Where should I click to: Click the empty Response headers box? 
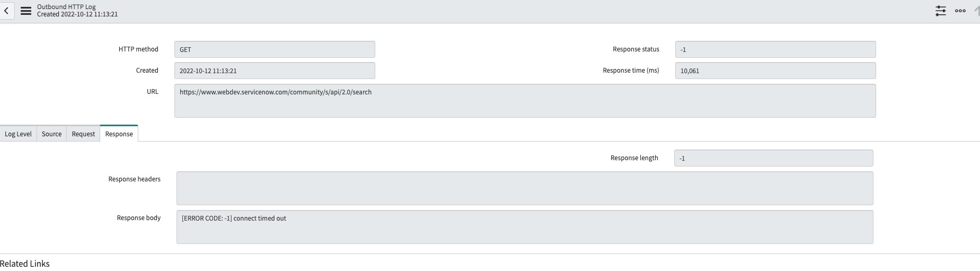click(x=525, y=188)
